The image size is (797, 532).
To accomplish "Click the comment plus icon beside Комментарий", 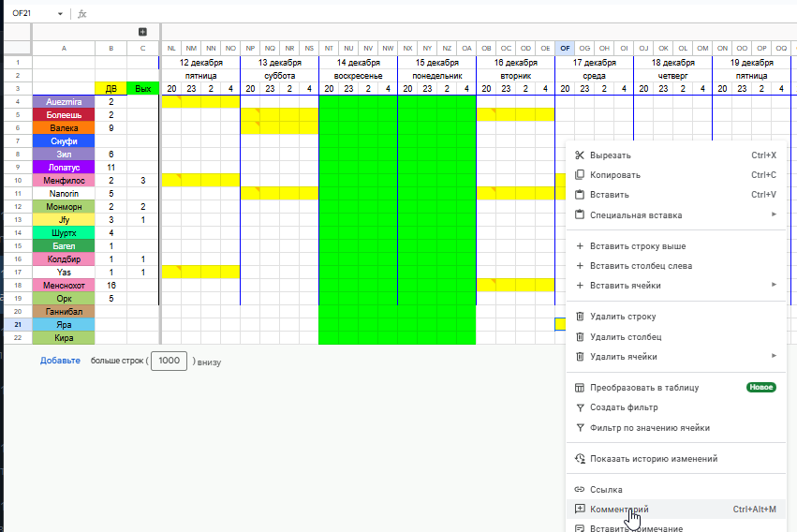I will [580, 509].
